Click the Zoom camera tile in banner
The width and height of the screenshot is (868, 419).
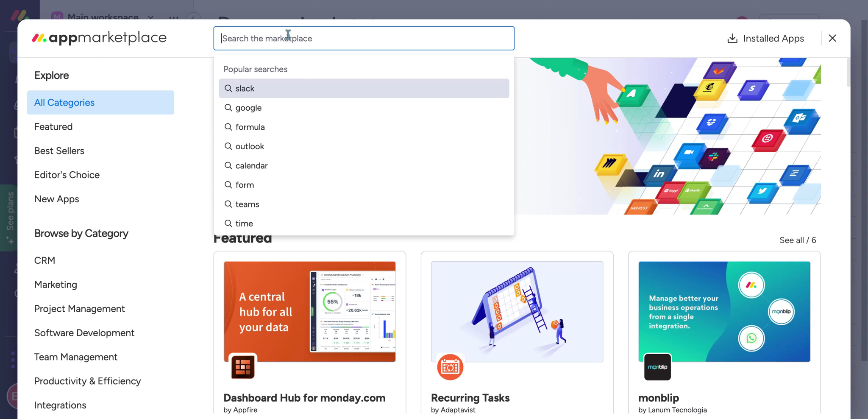pyautogui.click(x=689, y=154)
